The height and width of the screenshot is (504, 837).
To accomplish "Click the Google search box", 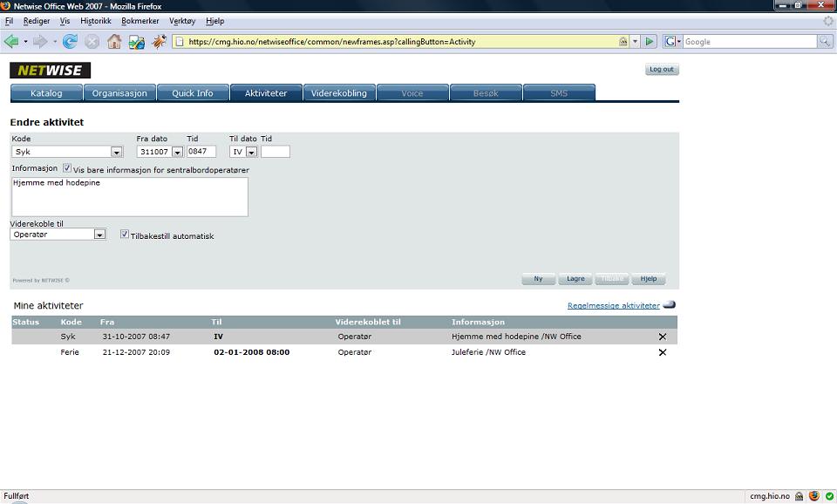I will pyautogui.click(x=750, y=42).
